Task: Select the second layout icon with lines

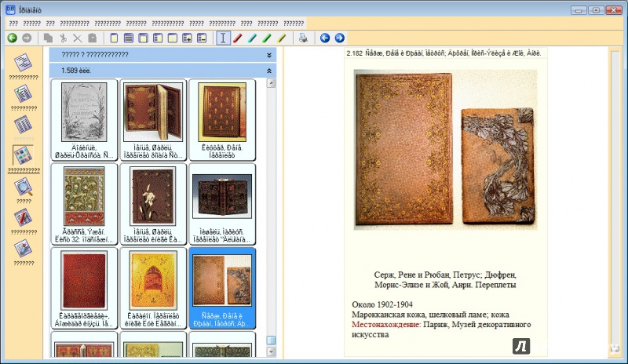Action: tap(129, 38)
